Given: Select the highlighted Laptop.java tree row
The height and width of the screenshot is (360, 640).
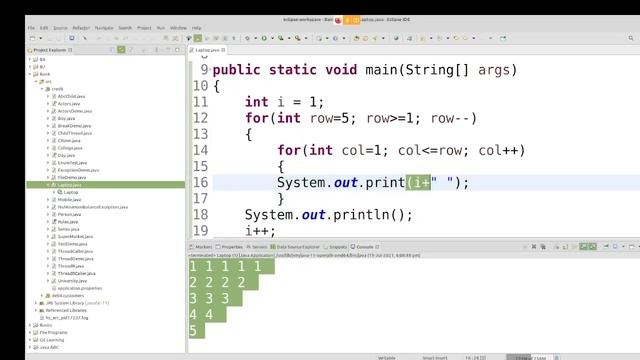Looking at the screenshot, I should pyautogui.click(x=105, y=185).
